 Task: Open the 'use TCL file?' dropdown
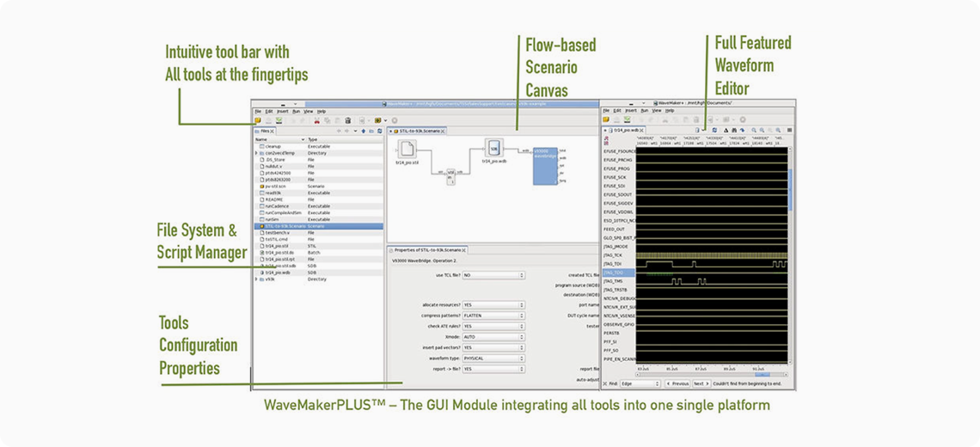click(x=493, y=275)
